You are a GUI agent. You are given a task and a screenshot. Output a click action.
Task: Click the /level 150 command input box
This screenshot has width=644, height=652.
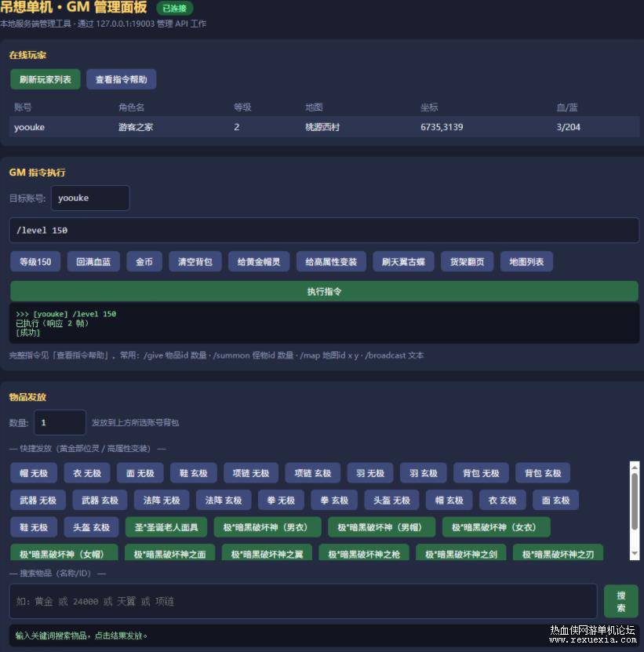coord(324,230)
